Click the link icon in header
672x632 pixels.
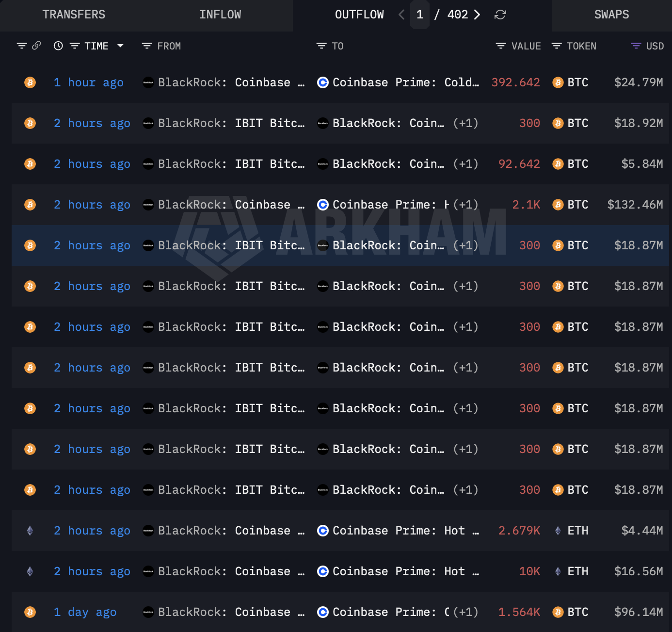pyautogui.click(x=36, y=46)
